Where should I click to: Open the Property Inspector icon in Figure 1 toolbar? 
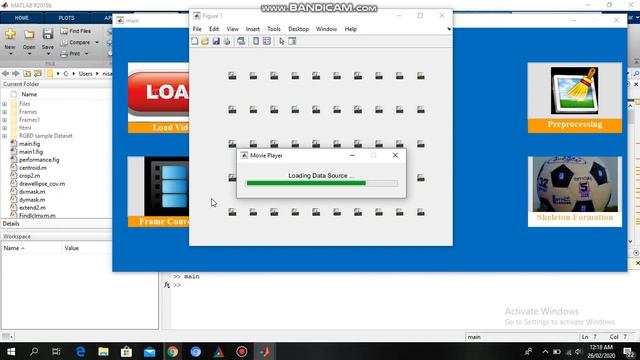pos(292,41)
